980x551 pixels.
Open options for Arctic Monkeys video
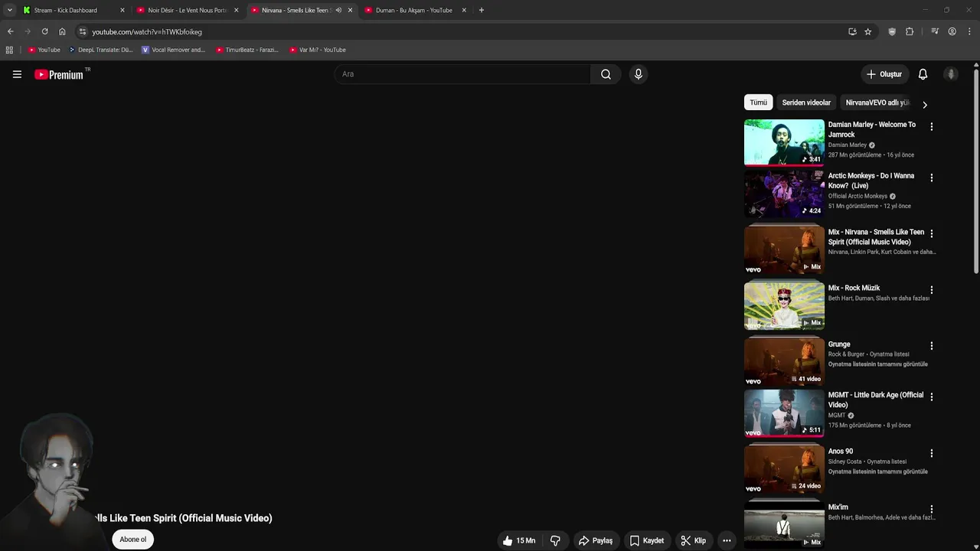coord(931,178)
